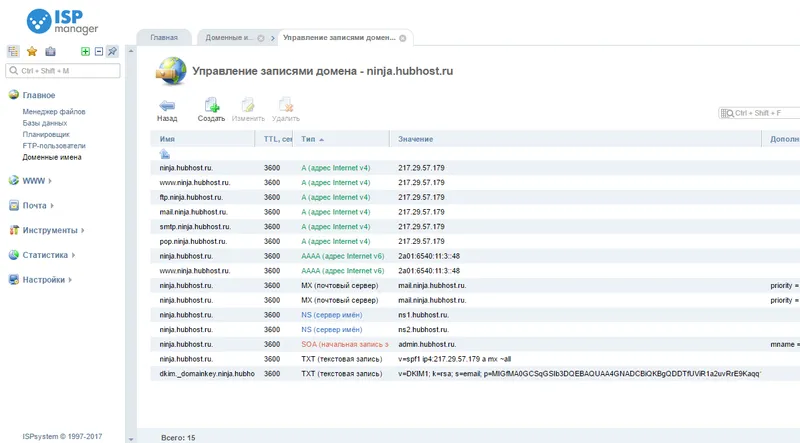800x443 pixels.
Task: Expand the Инструменты section
Action: click(x=53, y=230)
